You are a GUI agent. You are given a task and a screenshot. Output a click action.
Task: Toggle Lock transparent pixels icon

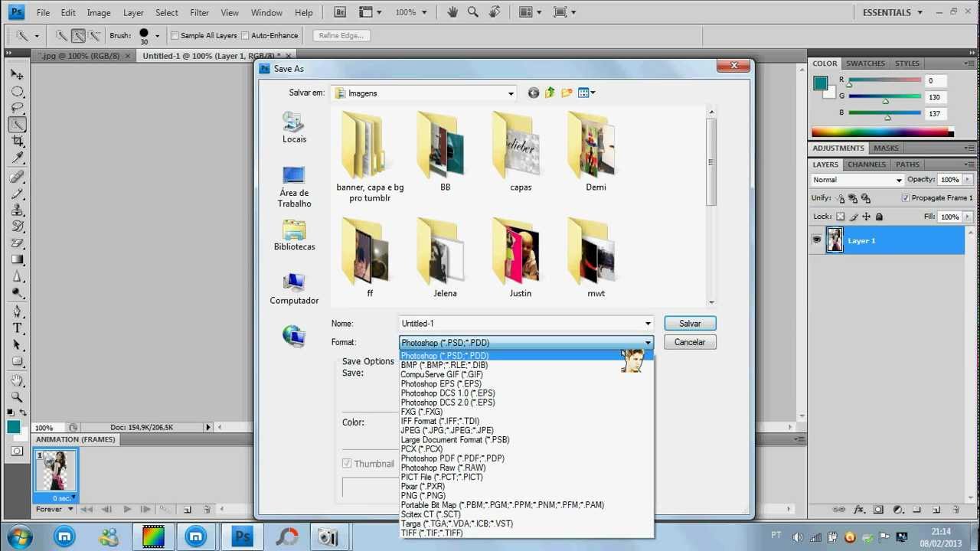[x=841, y=217]
